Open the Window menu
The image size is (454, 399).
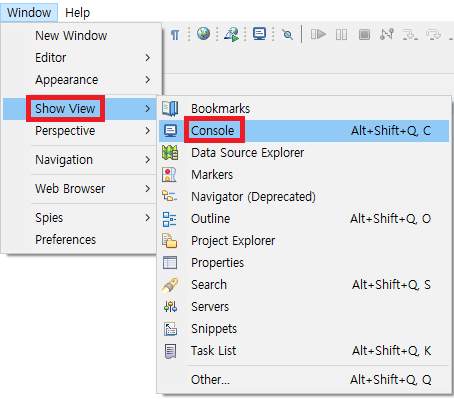29,13
